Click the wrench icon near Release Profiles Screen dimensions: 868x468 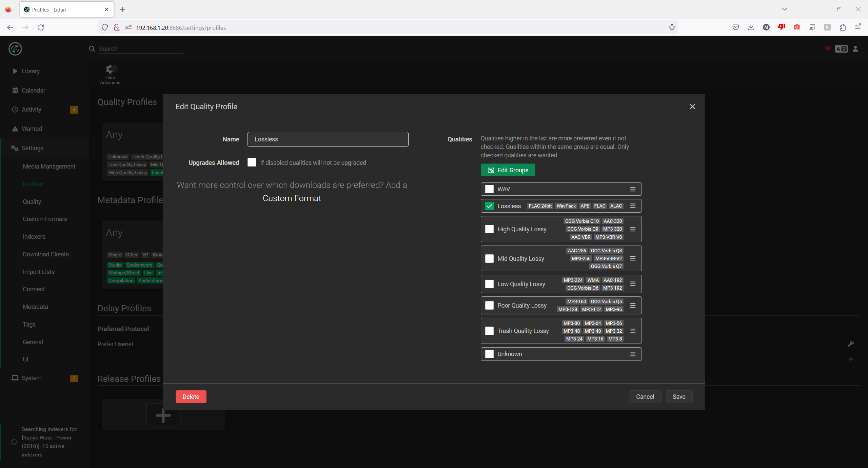point(851,344)
